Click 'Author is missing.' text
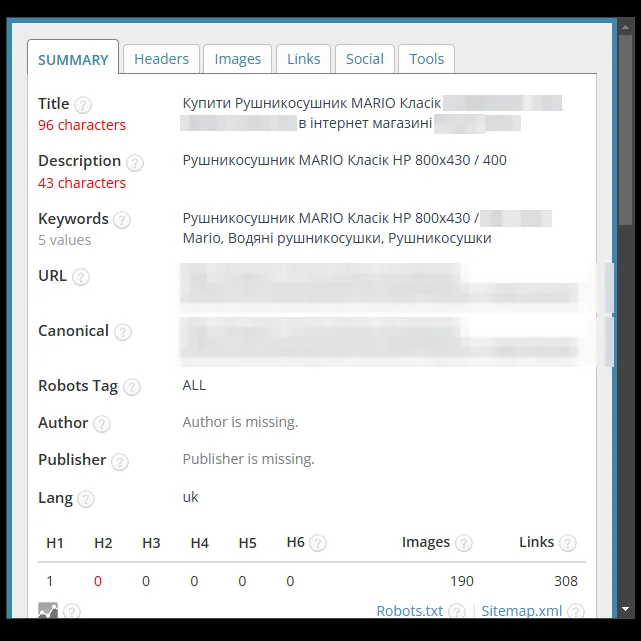This screenshot has height=641, width=641. click(240, 422)
